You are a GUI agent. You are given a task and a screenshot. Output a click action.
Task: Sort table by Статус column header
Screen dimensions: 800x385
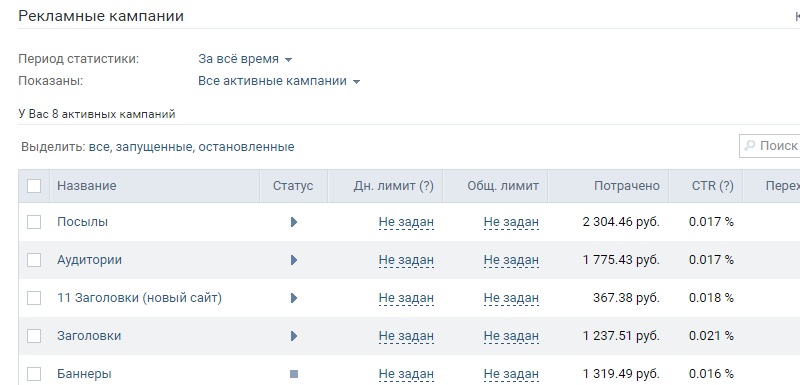293,186
